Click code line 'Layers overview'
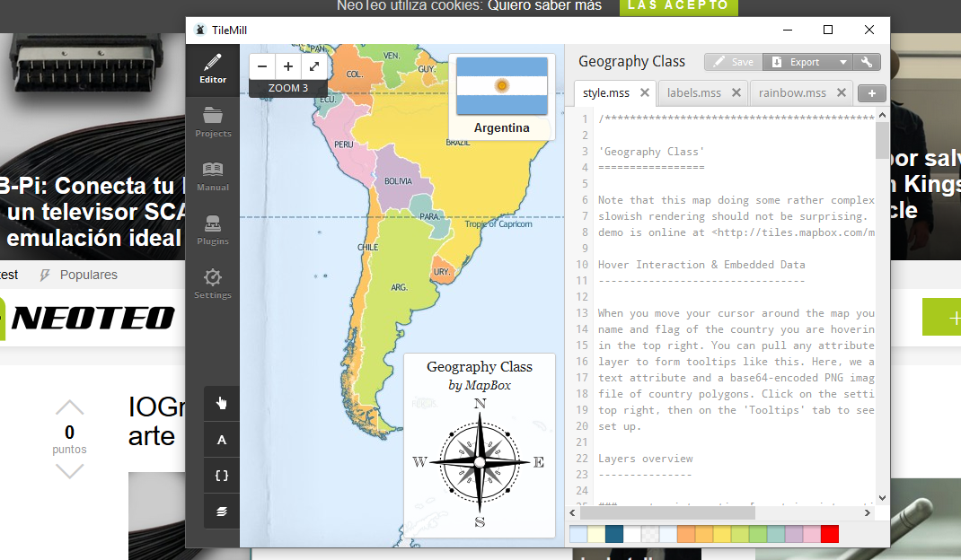 (x=646, y=459)
